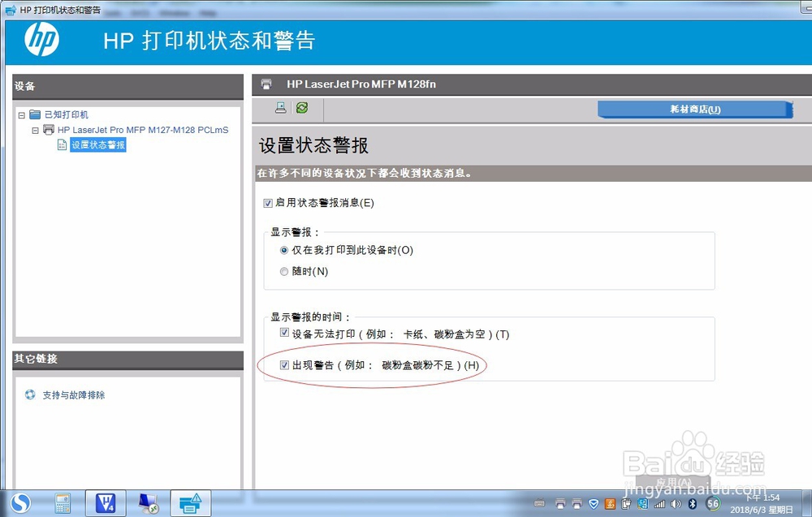Image resolution: width=812 pixels, height=517 pixels.
Task: Click the window title bar printer icon
Action: click(x=10, y=9)
